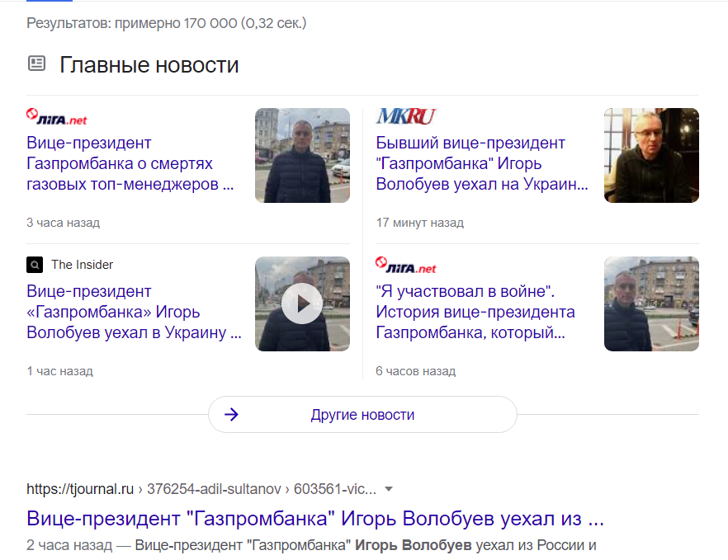Click the first Liga.net logo above the смертях headline
Viewport: 728px width, 560px height.
click(x=57, y=117)
